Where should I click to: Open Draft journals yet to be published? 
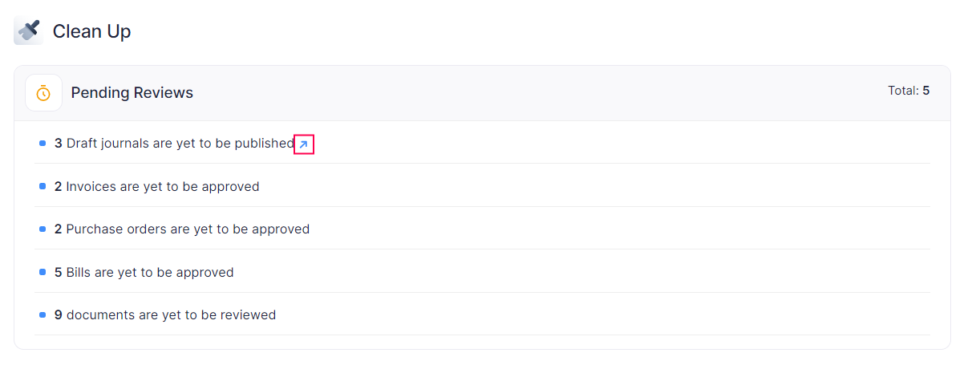pyautogui.click(x=180, y=144)
